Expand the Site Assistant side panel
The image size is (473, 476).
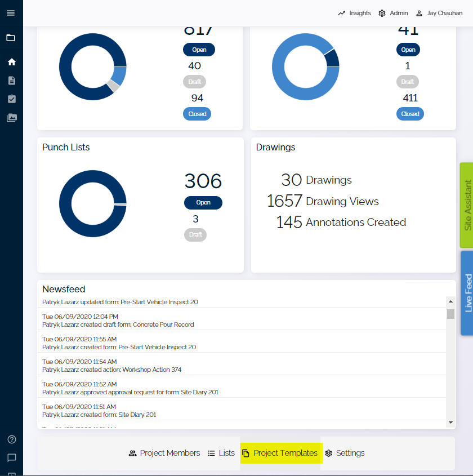point(466,206)
